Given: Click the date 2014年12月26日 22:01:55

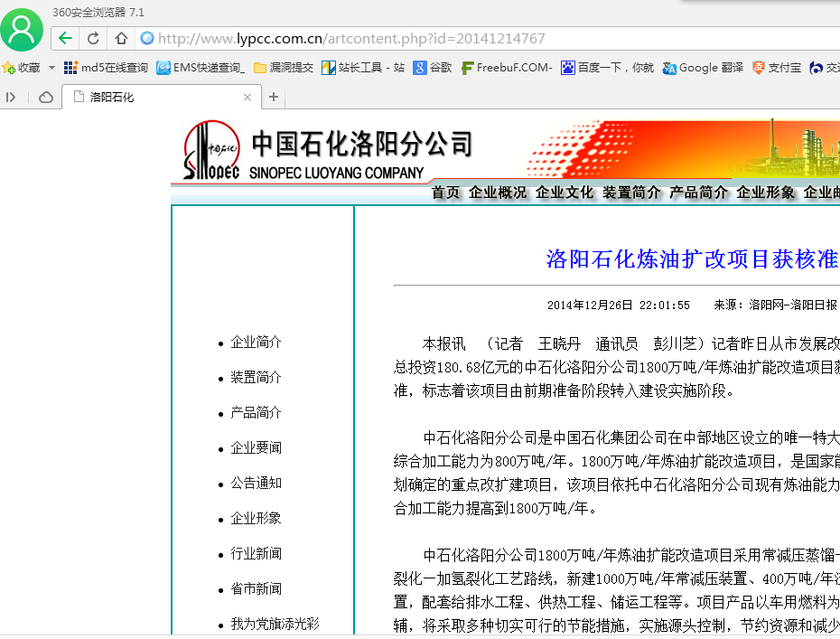Looking at the screenshot, I should [618, 305].
